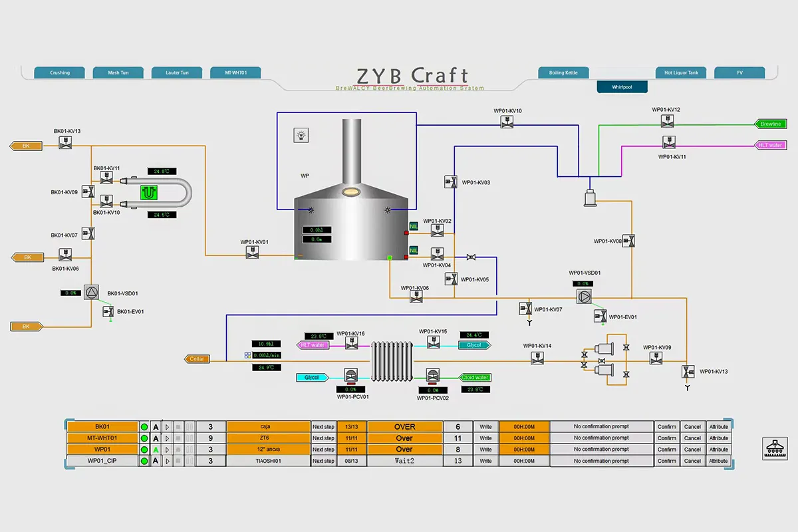The width and height of the screenshot is (798, 532).
Task: Open the CIP cleaning icon at bottom right
Action: click(x=774, y=448)
